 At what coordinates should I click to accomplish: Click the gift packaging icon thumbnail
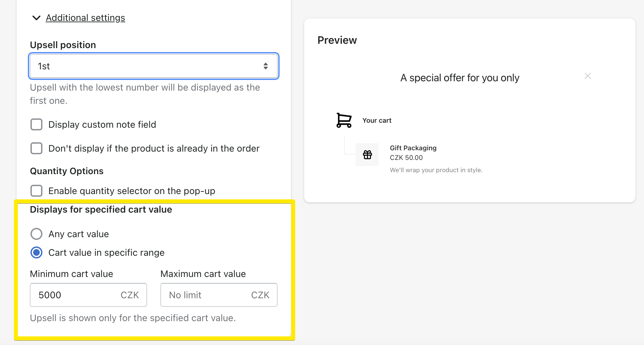pyautogui.click(x=367, y=154)
